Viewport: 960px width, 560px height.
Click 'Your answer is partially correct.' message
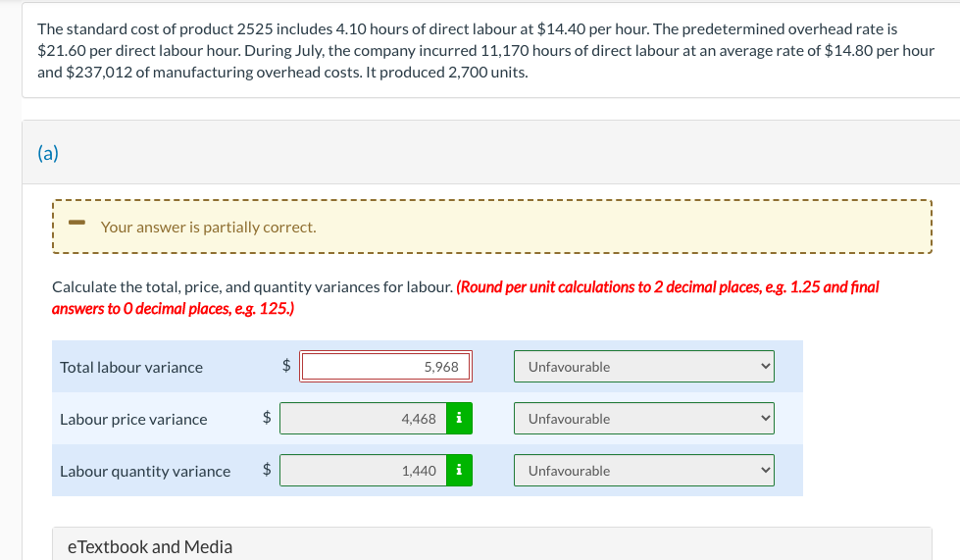[208, 228]
